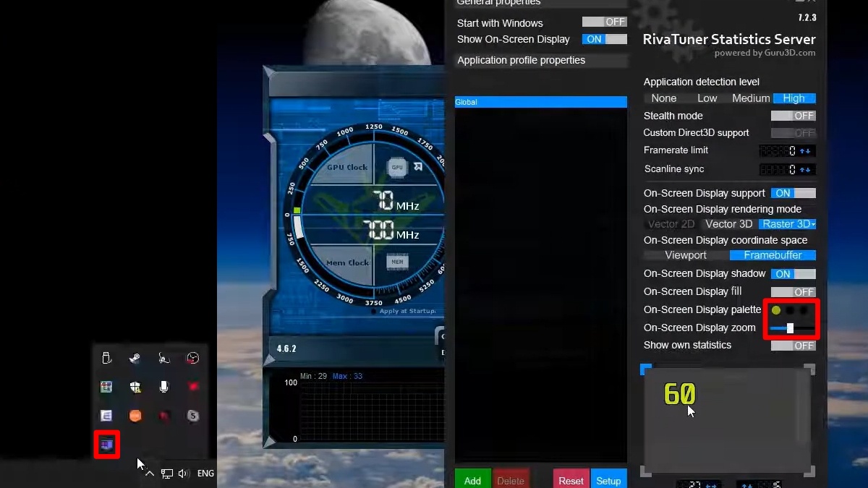Click the microphone tray icon
The image size is (868, 488).
point(164,387)
